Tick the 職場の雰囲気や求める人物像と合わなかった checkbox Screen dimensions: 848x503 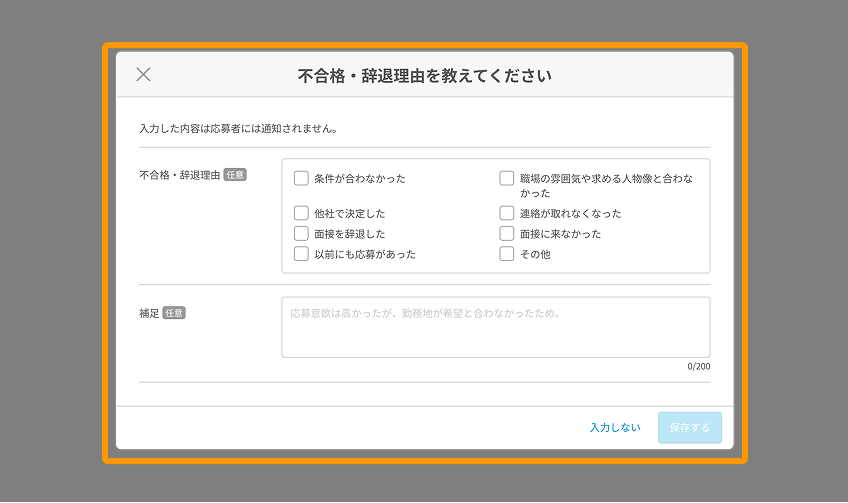(x=507, y=179)
